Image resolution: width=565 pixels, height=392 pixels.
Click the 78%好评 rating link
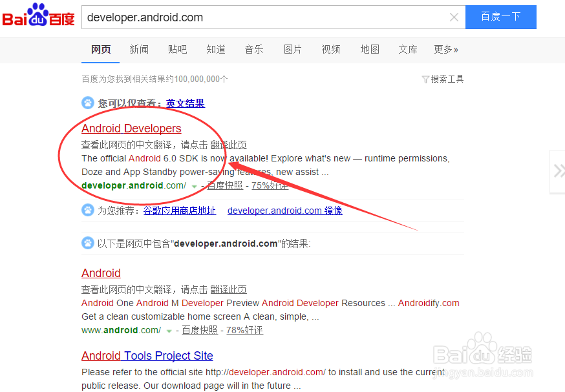point(244,330)
